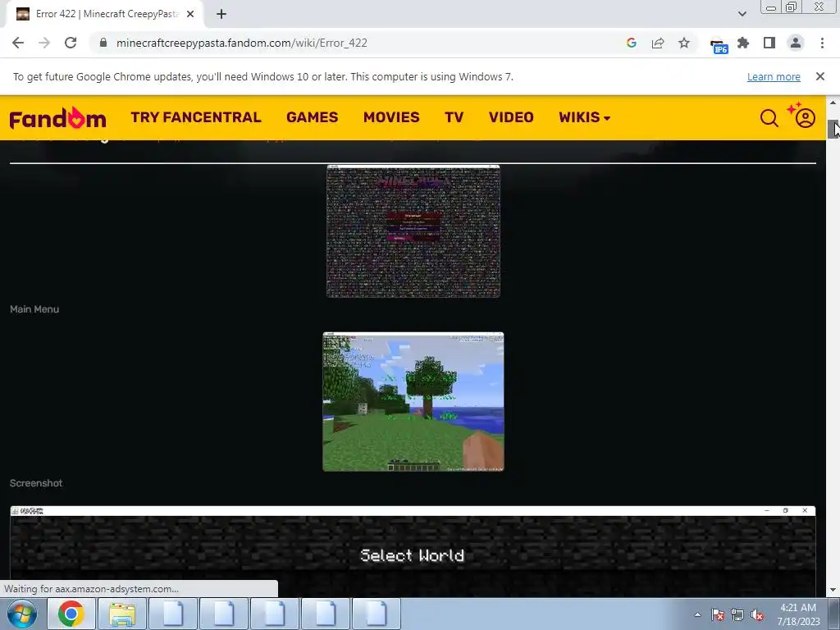The width and height of the screenshot is (840, 630).
Task: Click the Fandom logo
Action: click(x=58, y=118)
